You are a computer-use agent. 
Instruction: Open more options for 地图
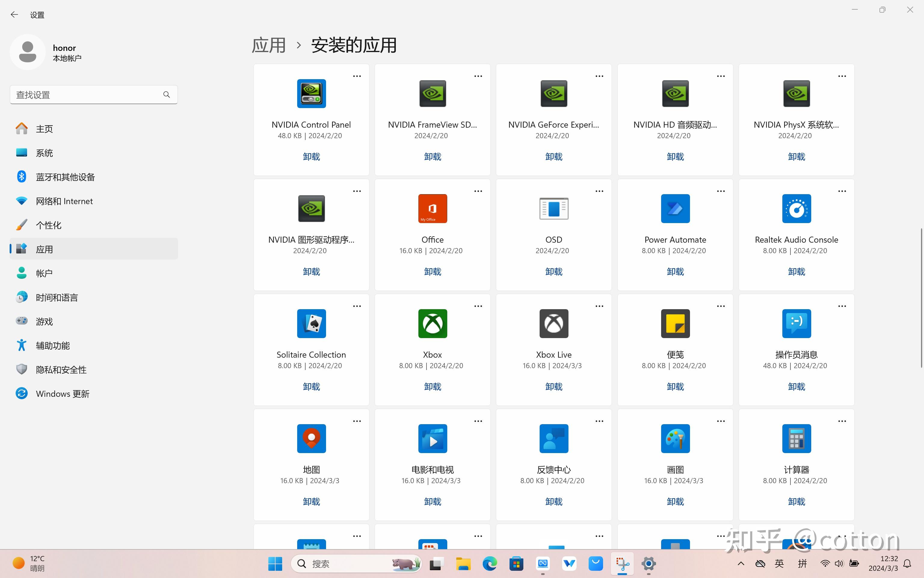coord(357,421)
